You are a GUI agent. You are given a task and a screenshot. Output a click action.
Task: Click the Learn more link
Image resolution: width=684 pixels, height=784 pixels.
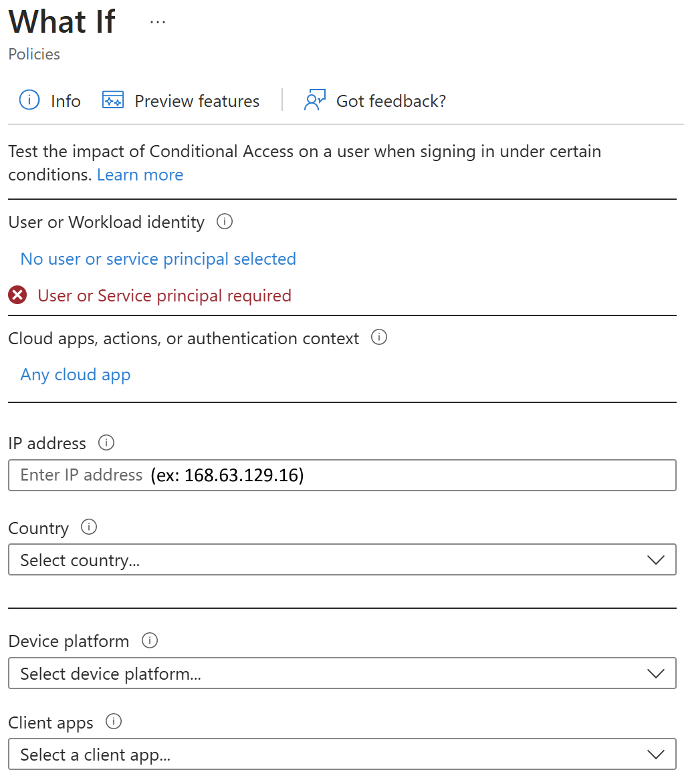(x=140, y=174)
